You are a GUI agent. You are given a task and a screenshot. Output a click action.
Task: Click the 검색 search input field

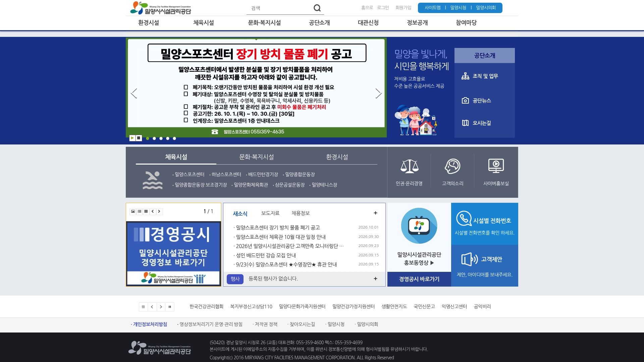point(280,8)
